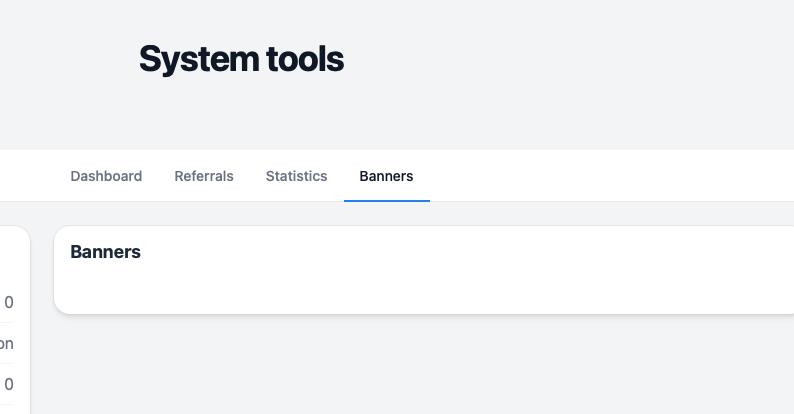
Task: Click the blank top of left side card
Action: pos(12,255)
